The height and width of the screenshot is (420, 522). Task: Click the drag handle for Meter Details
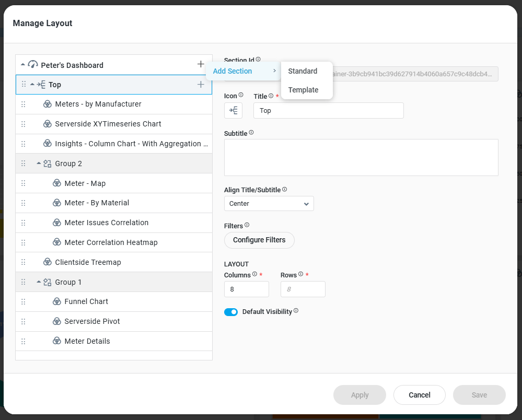click(23, 341)
